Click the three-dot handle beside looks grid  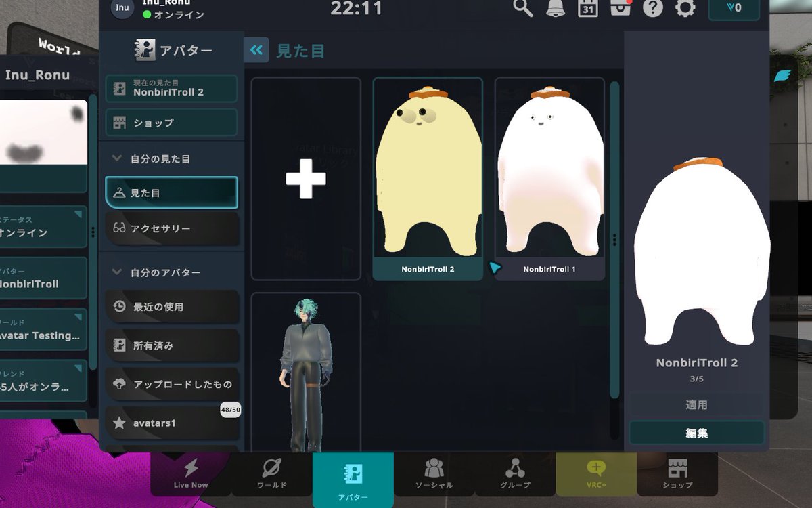pos(614,240)
